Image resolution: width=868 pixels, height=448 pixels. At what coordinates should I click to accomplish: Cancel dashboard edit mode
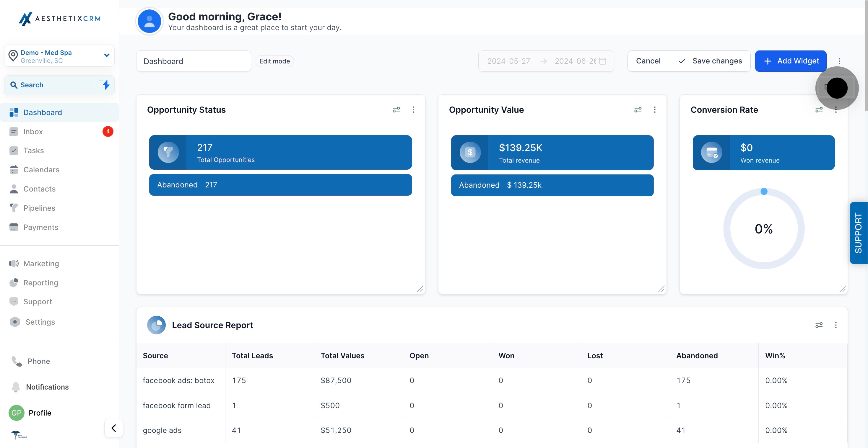click(x=648, y=61)
